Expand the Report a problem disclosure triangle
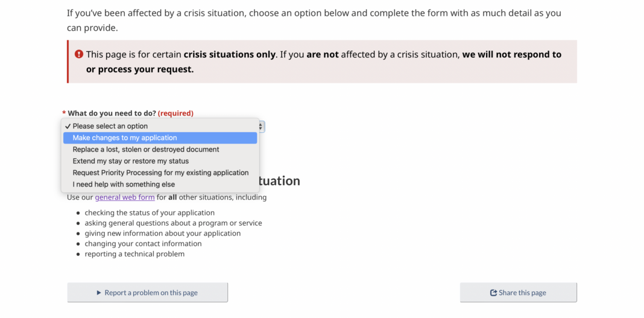 pos(99,293)
